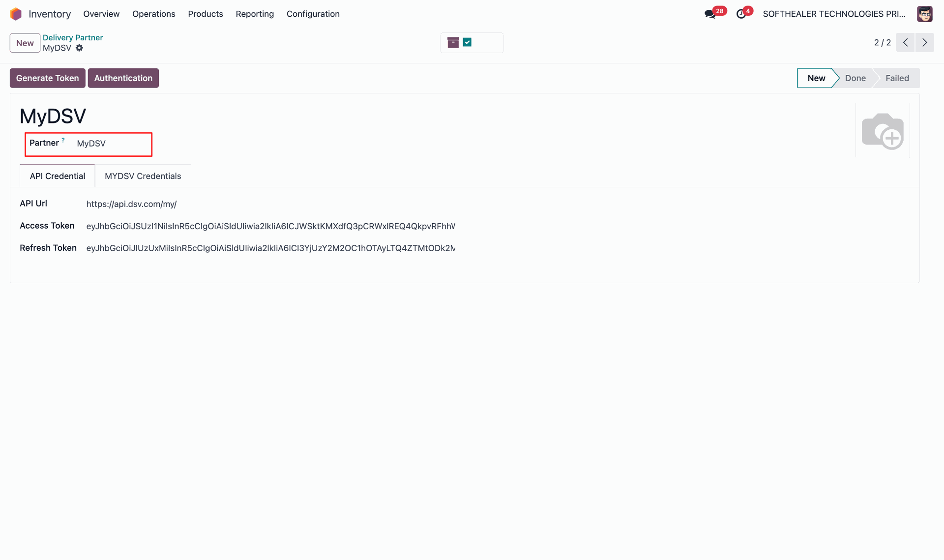
Task: Click the Inventory app logo icon
Action: (16, 14)
